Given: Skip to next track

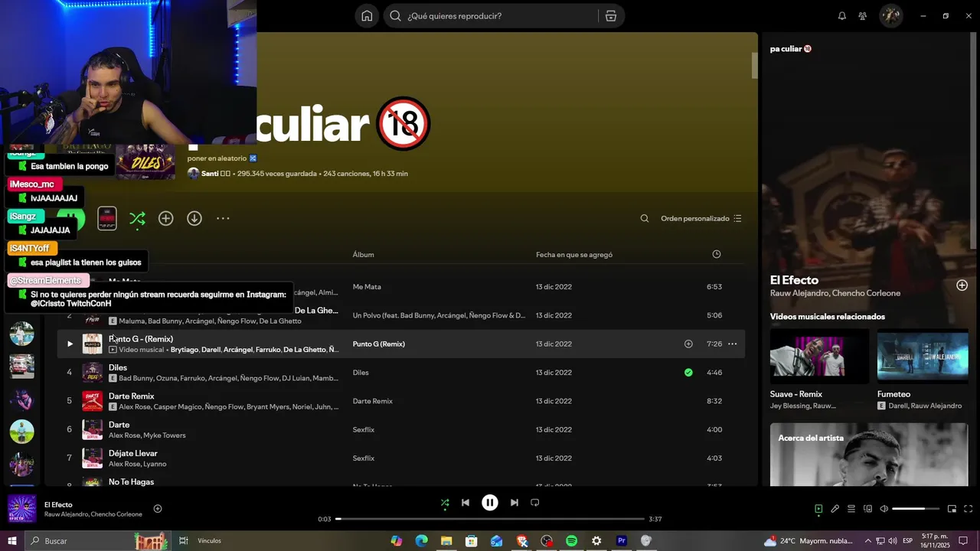Looking at the screenshot, I should [514, 503].
